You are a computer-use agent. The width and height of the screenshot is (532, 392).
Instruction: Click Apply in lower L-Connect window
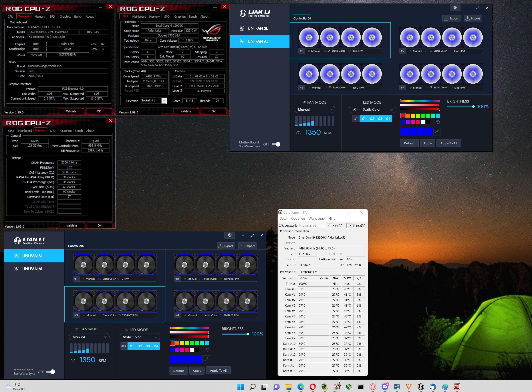196,371
